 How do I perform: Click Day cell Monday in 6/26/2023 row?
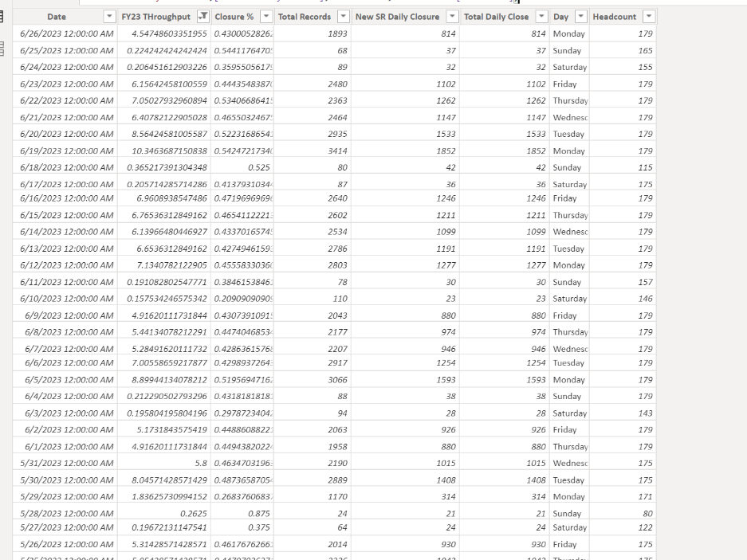tap(569, 33)
